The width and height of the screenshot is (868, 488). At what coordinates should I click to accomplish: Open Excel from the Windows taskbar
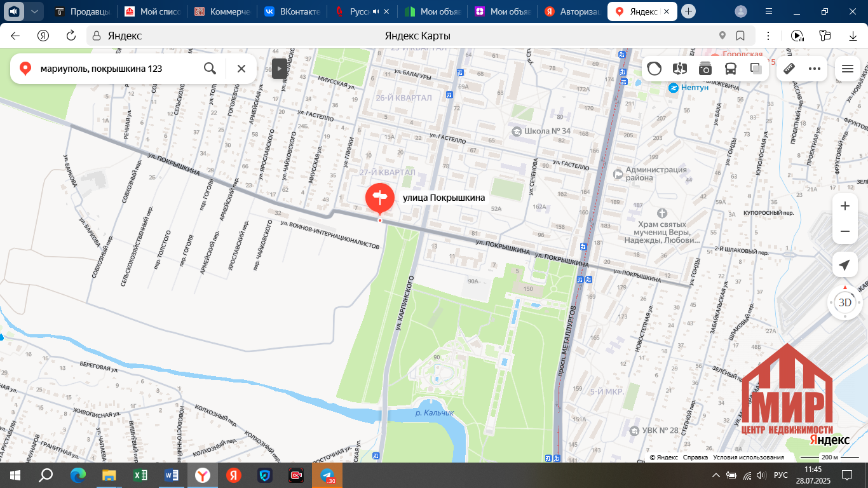pos(140,475)
